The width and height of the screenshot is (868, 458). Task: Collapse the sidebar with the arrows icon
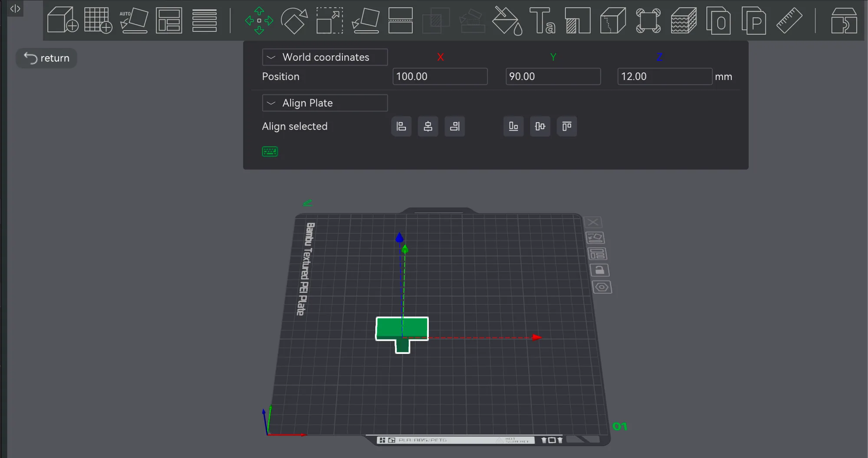(15, 8)
